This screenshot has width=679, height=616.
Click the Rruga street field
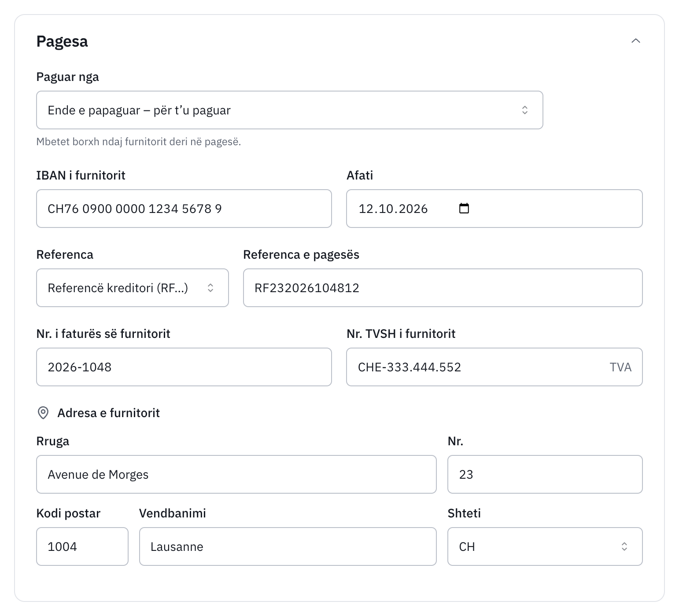(236, 474)
